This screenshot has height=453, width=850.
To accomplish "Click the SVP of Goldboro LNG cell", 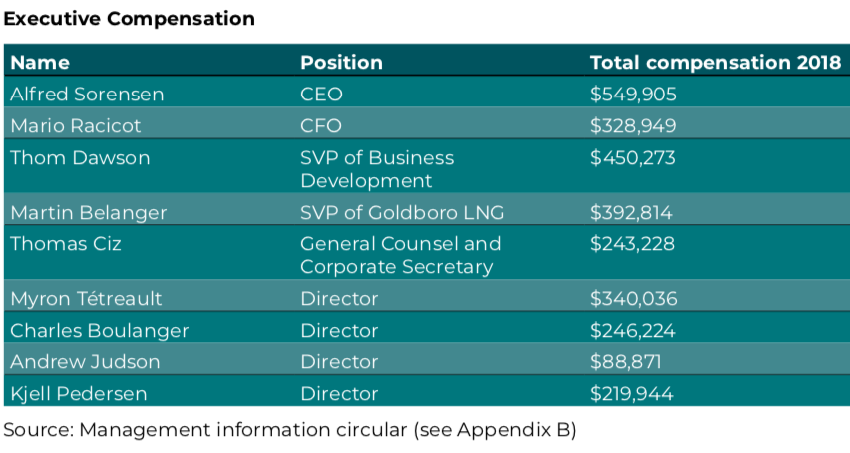I will pos(402,212).
